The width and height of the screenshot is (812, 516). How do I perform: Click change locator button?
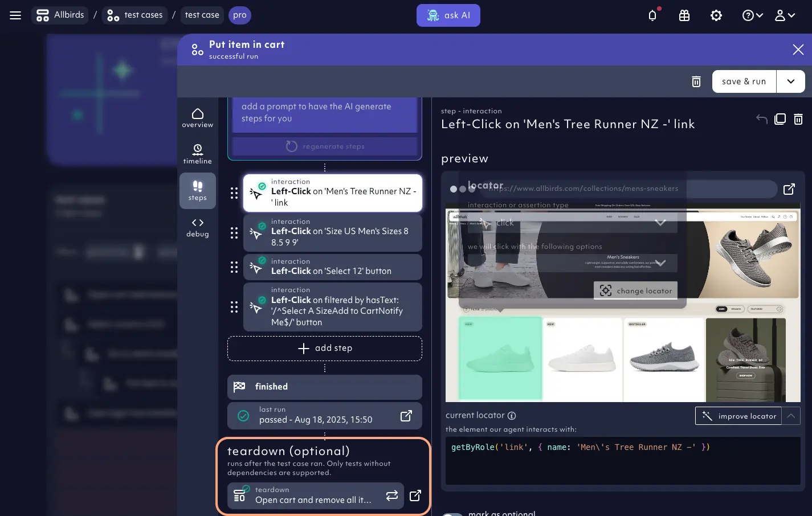635,290
